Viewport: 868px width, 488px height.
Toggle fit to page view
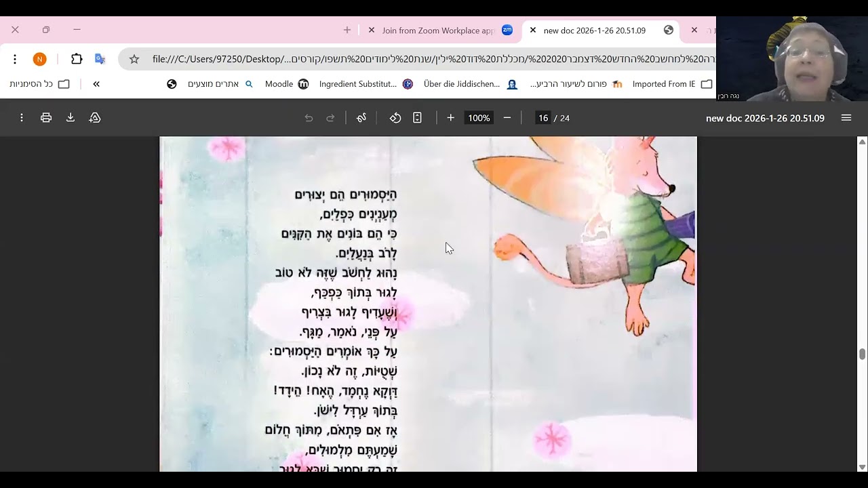[x=417, y=118]
